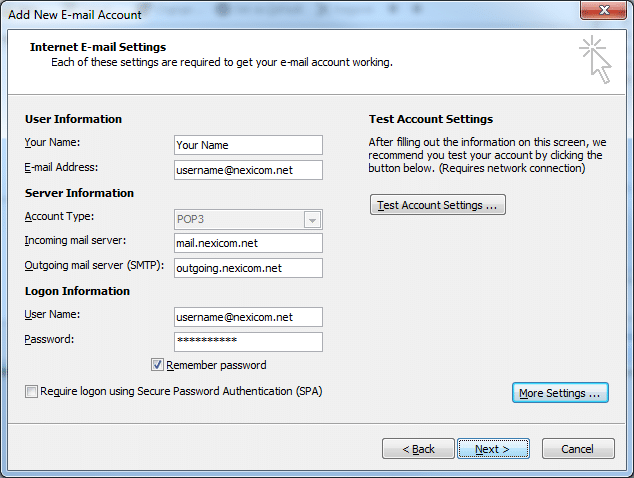This screenshot has height=478, width=634.
Task: Enable Require logon using SPA checkbox
Action: (31, 391)
